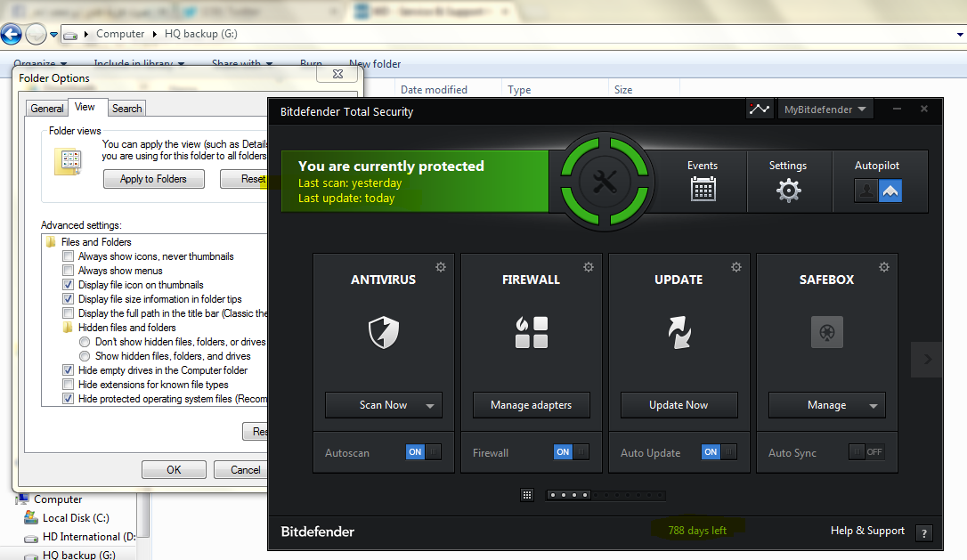Click Burn in the Explorer toolbar

pos(311,63)
